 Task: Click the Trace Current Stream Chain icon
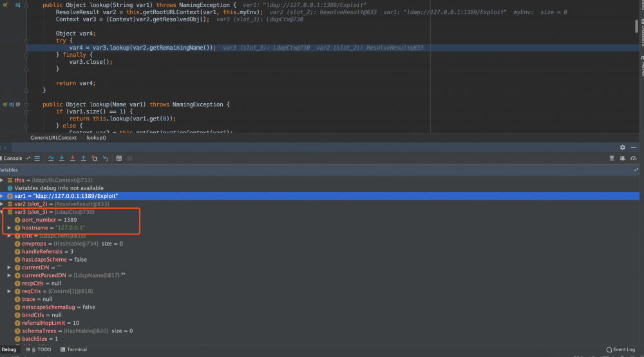[x=130, y=158]
